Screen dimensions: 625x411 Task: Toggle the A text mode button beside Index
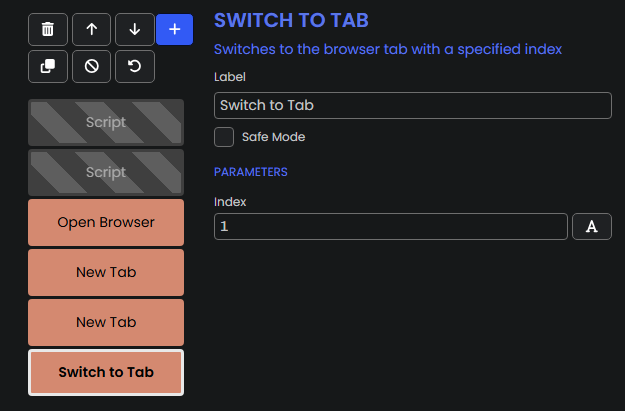point(592,226)
